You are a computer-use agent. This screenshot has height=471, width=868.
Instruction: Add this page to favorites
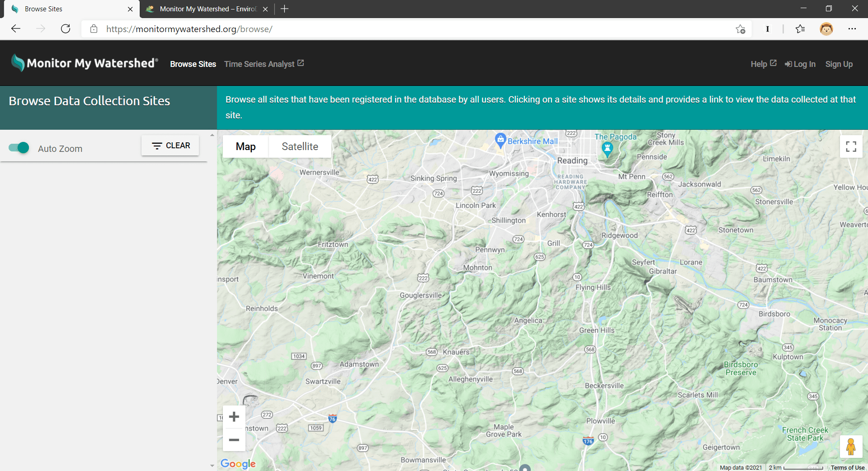(x=740, y=29)
